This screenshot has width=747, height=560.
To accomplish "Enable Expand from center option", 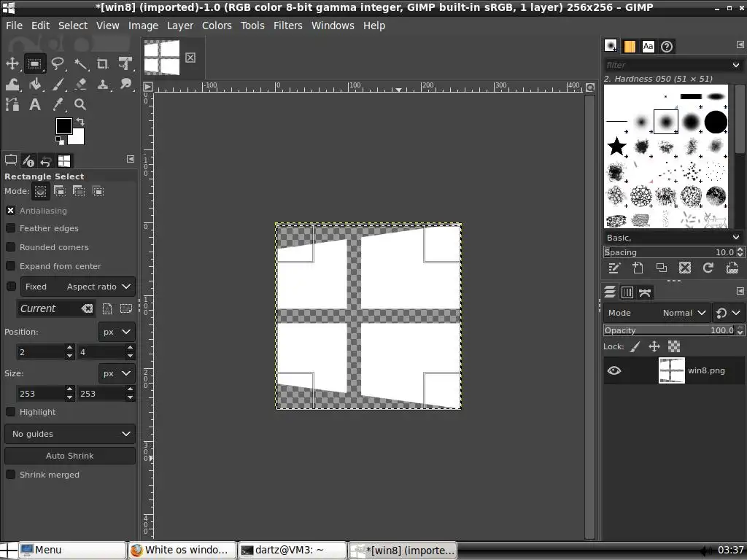I will click(10, 266).
